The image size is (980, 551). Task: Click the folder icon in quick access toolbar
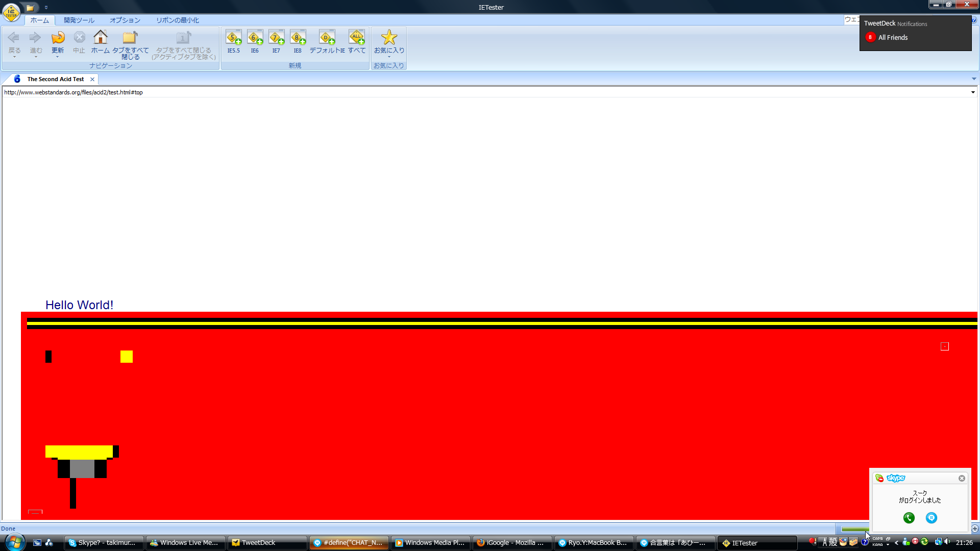30,8
